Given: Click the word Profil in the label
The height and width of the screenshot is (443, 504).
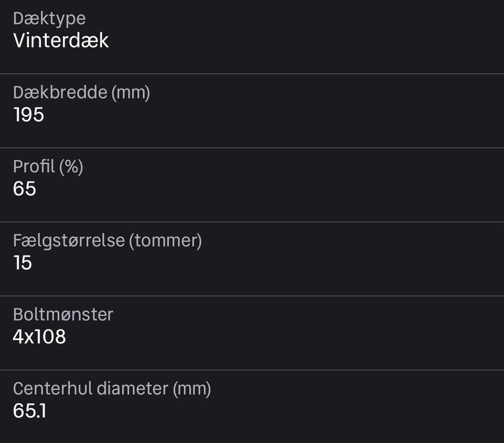Looking at the screenshot, I should [34, 167].
